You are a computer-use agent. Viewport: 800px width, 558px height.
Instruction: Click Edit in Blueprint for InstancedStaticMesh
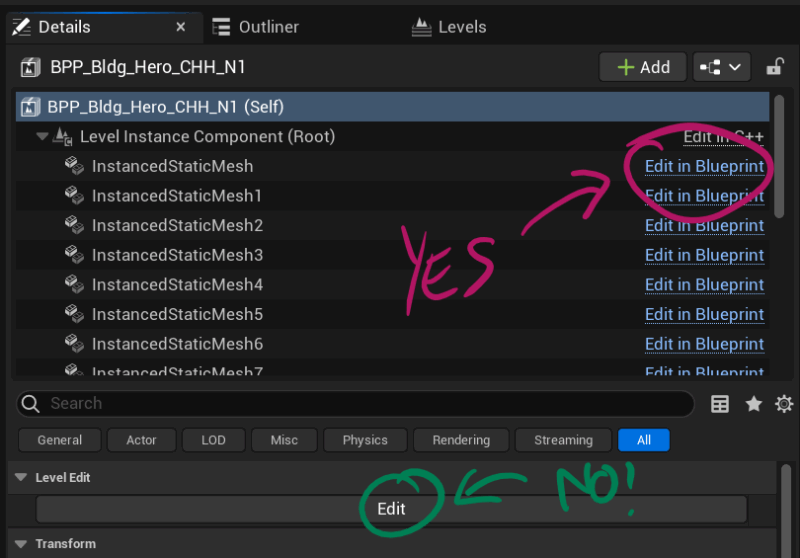coord(704,166)
